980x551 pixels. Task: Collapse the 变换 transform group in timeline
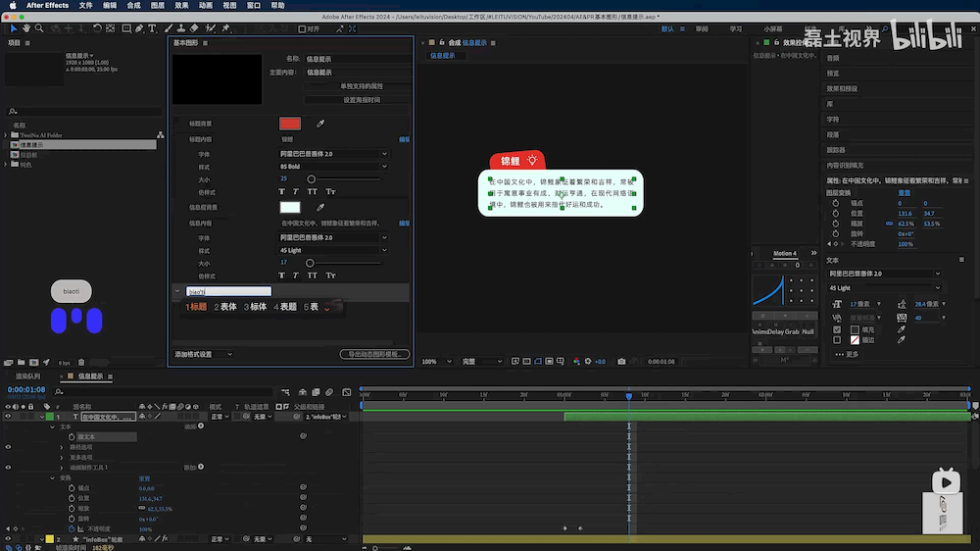point(53,477)
